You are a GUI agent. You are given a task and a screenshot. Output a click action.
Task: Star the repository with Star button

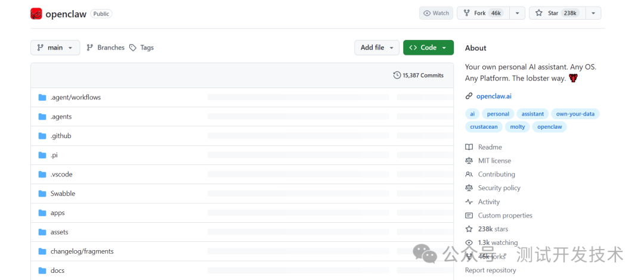click(558, 13)
